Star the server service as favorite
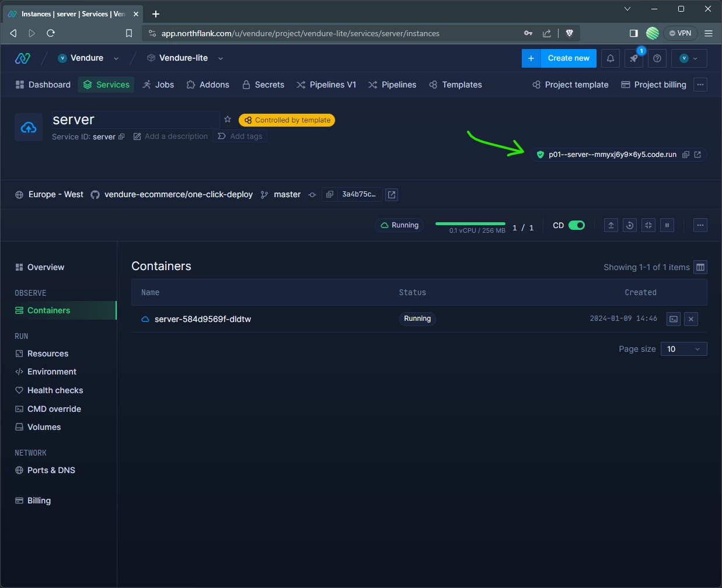Image resolution: width=722 pixels, height=588 pixels. coord(228,120)
